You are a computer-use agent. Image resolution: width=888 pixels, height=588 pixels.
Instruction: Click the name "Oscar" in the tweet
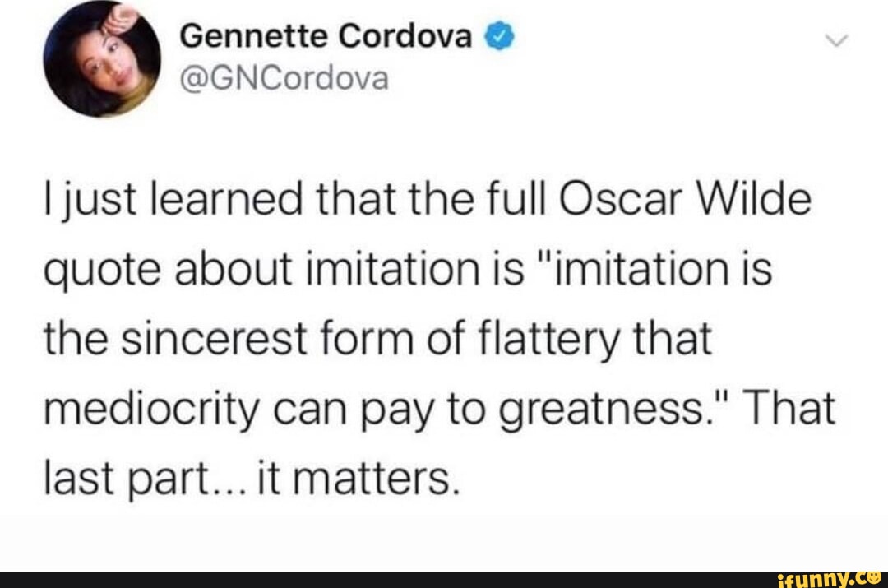click(x=585, y=201)
